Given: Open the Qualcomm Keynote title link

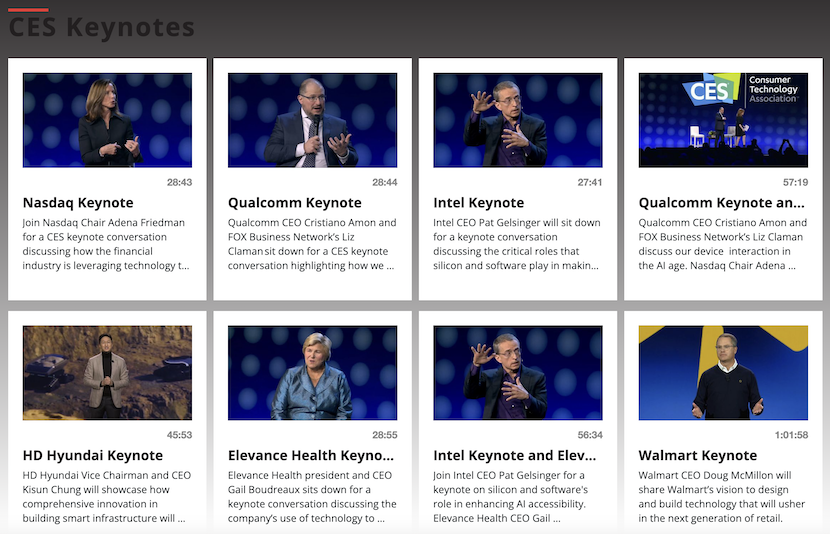Looking at the screenshot, I should click(x=294, y=203).
